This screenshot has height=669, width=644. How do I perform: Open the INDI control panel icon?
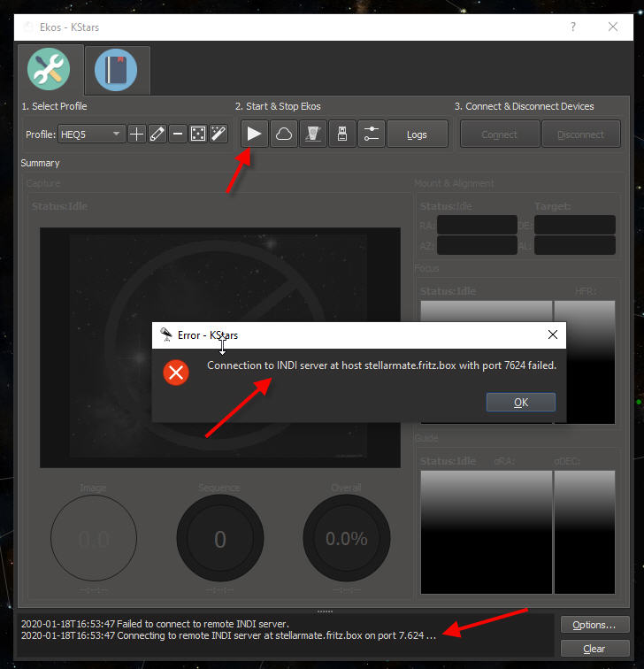(312, 135)
